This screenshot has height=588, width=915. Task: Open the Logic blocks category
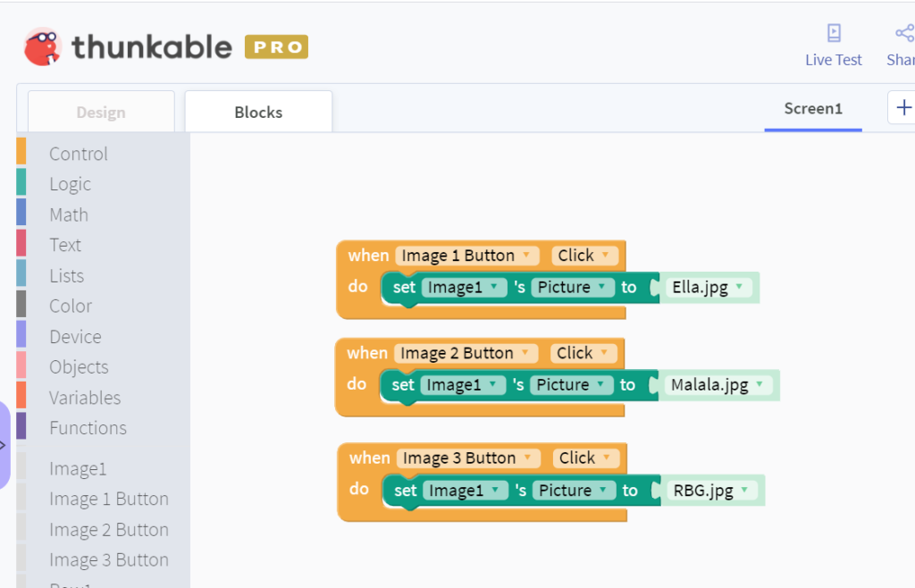(x=70, y=184)
